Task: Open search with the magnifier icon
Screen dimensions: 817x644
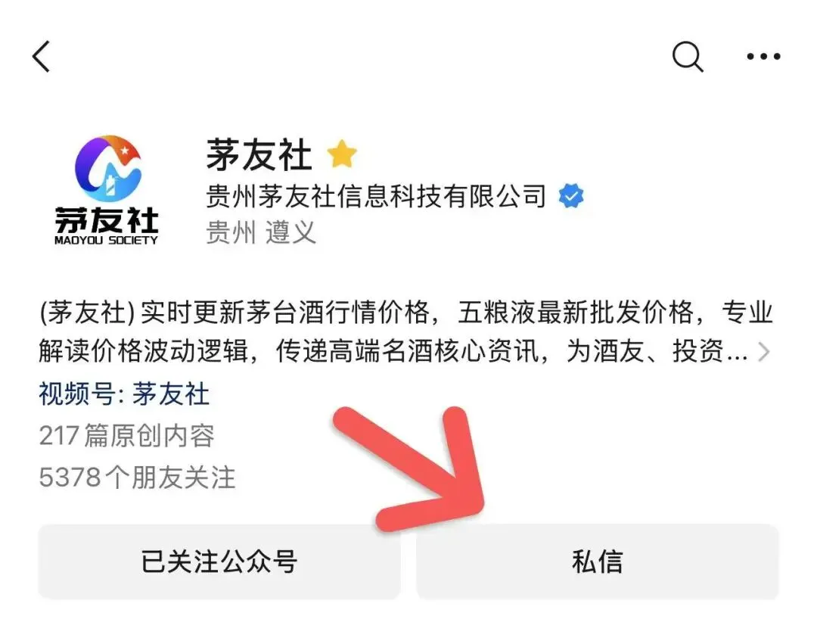Action: [x=688, y=56]
